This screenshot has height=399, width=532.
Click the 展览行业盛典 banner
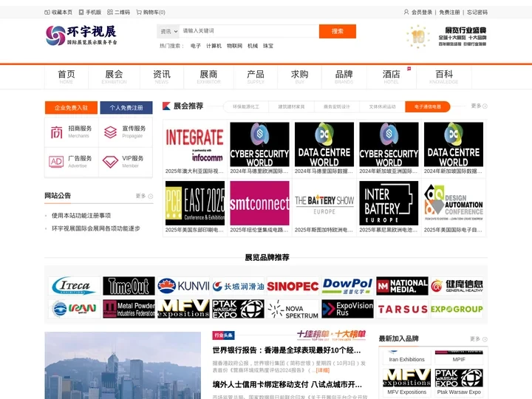click(446, 36)
